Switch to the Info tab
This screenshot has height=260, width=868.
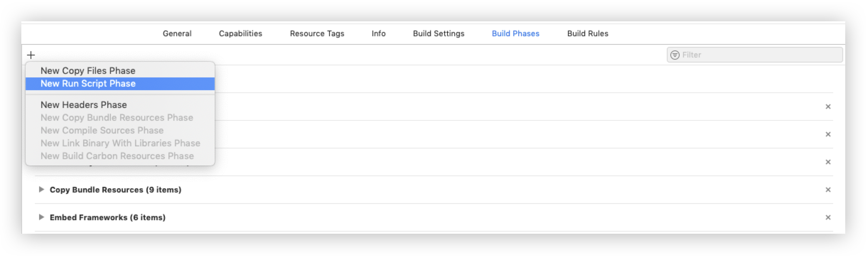379,33
